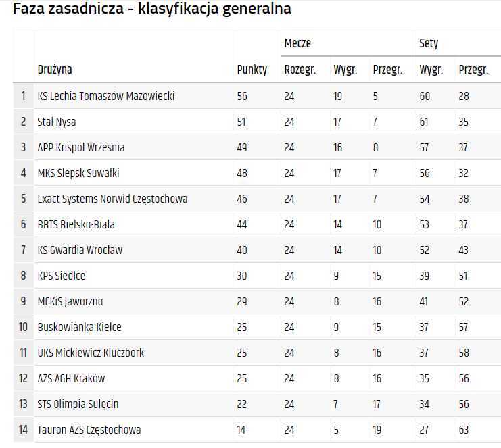Click the KS Lechia Tomaszów Mazowiecki team name

pos(106,96)
